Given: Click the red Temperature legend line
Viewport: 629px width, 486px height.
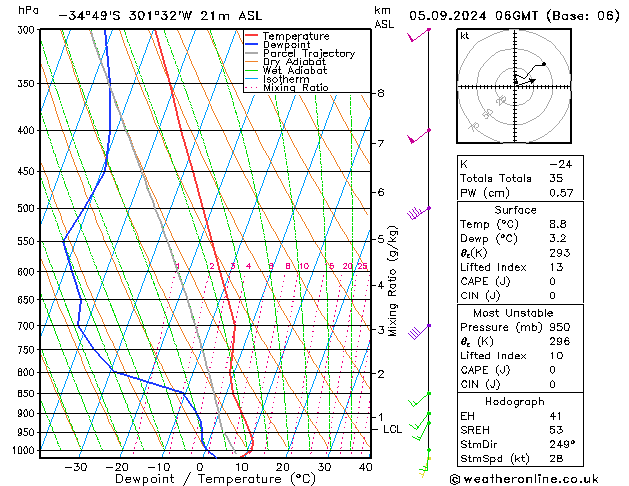Looking at the screenshot, I should tap(252, 36).
